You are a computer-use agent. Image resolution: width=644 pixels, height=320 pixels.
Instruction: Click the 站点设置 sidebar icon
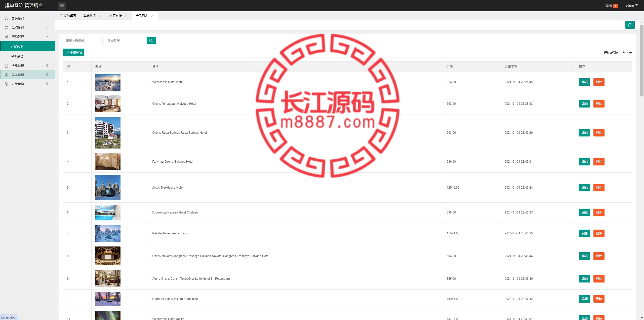coord(7,27)
